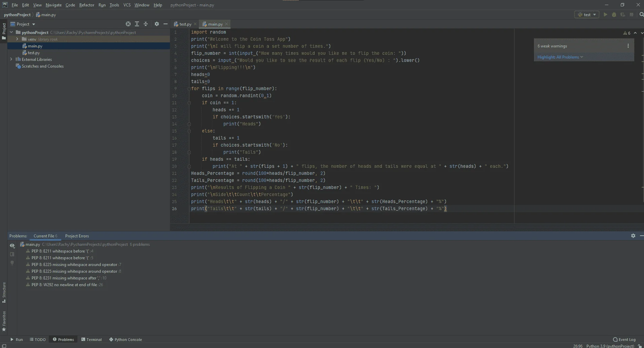Screen dimensions: 644x348
Task: Click the warning count indicator showing 6
Action: [627, 33]
